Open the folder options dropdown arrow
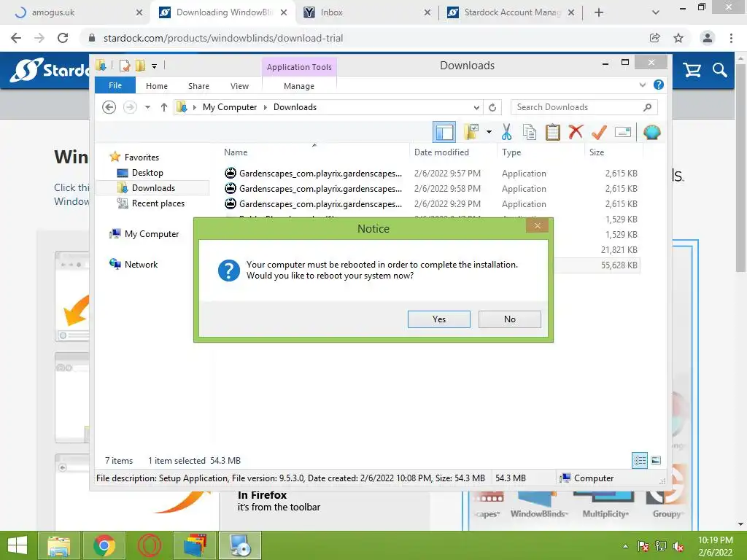The height and width of the screenshot is (560, 747). (489, 132)
